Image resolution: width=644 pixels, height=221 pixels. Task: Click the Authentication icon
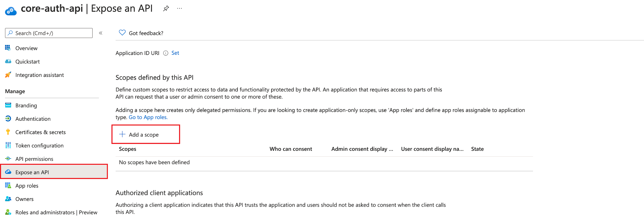coord(8,119)
